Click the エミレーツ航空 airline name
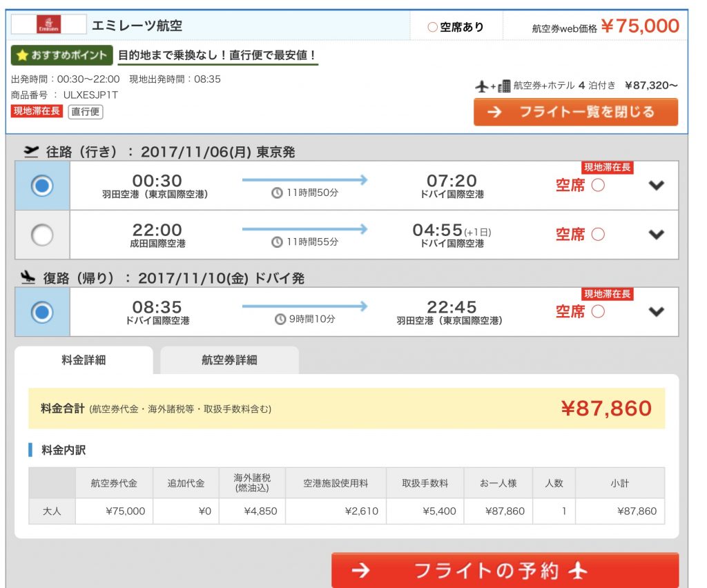Screen dimensions: 707x588 137,26
